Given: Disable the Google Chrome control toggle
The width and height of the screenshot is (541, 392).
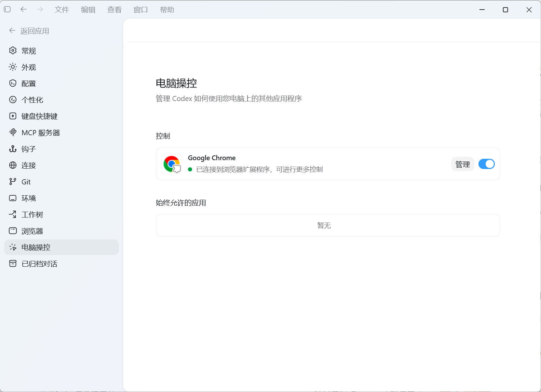Looking at the screenshot, I should click(486, 164).
